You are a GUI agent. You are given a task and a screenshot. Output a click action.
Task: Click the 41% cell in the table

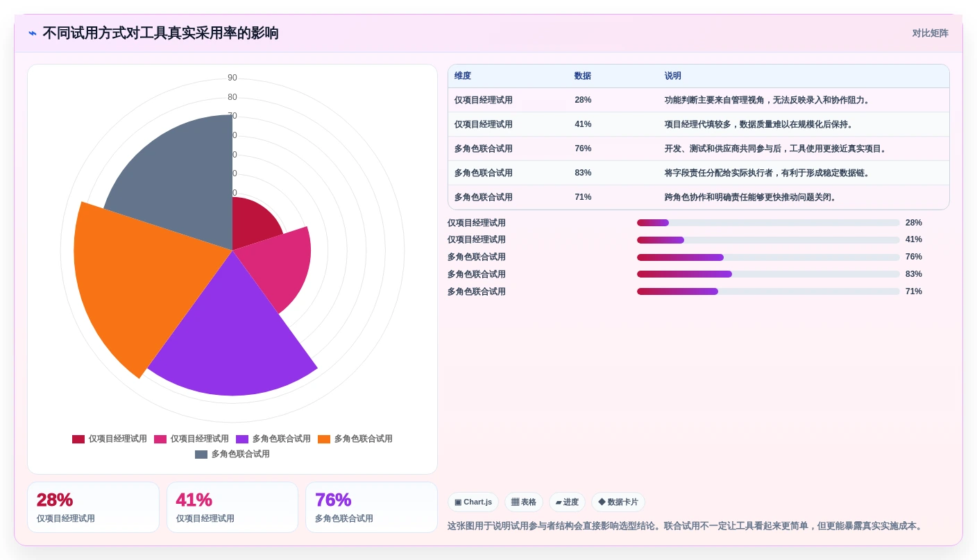[x=583, y=124]
